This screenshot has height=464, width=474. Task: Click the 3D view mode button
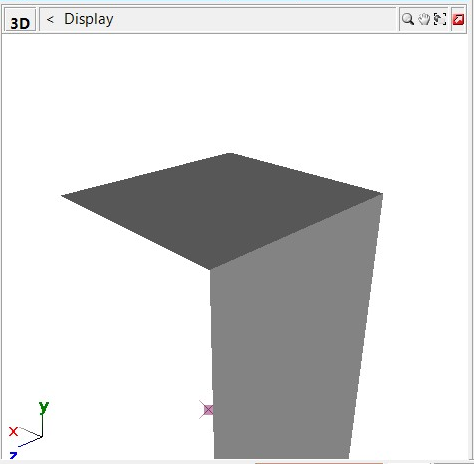(x=20, y=21)
